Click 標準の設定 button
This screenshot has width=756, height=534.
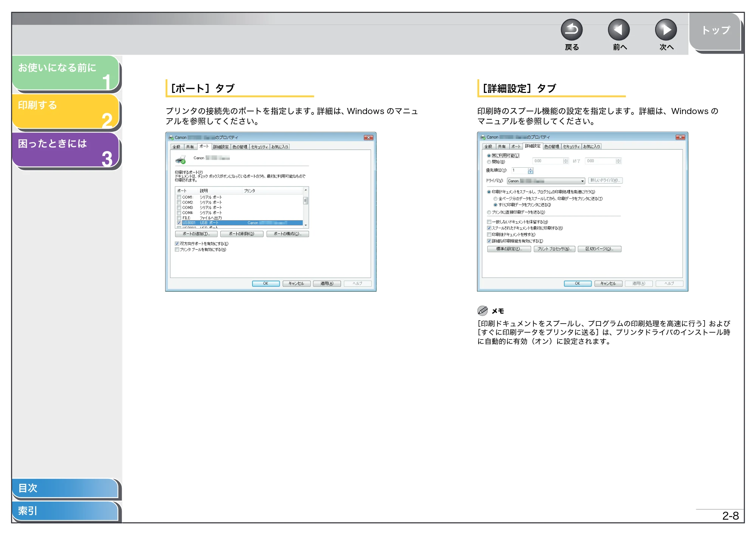(x=509, y=249)
